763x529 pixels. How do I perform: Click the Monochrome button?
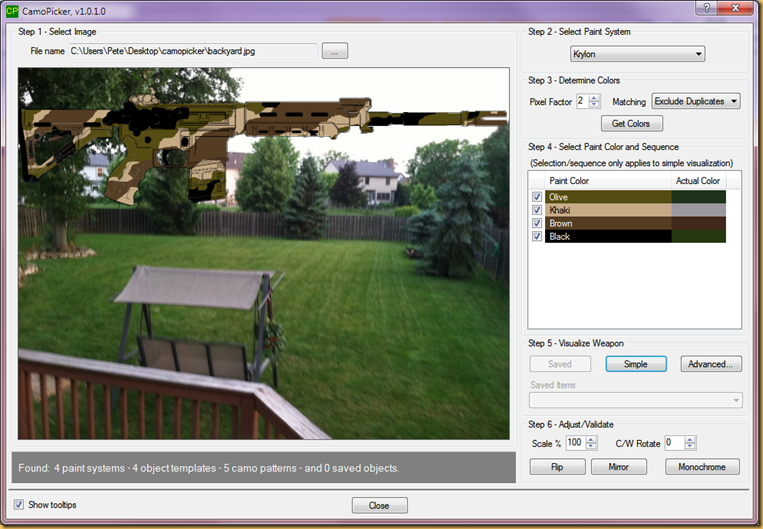(x=702, y=467)
